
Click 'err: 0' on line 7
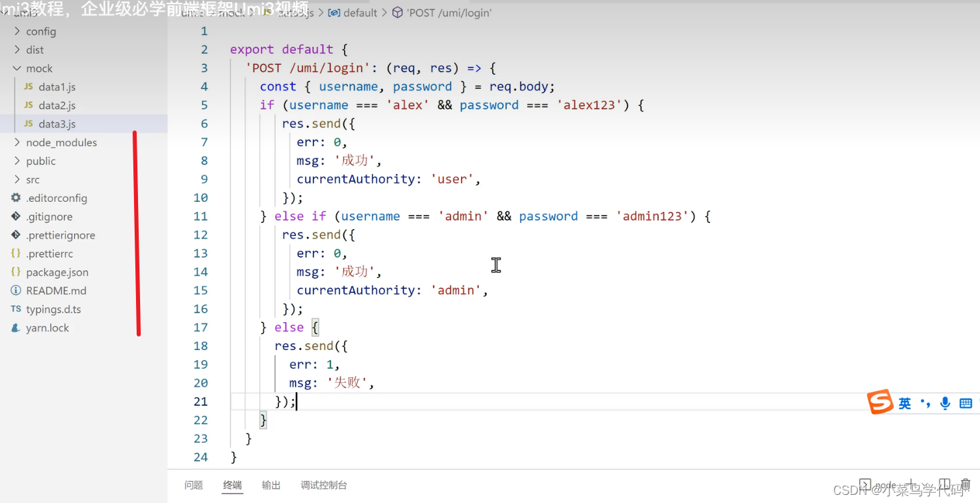tap(319, 142)
